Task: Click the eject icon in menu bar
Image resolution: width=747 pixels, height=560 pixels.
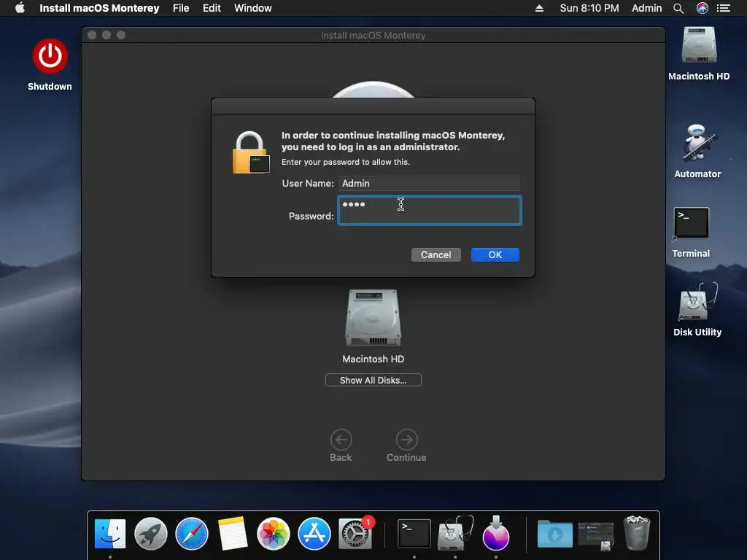Action: pos(539,8)
